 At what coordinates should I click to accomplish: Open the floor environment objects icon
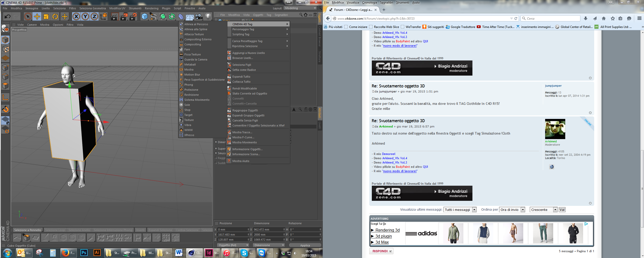[x=190, y=17]
